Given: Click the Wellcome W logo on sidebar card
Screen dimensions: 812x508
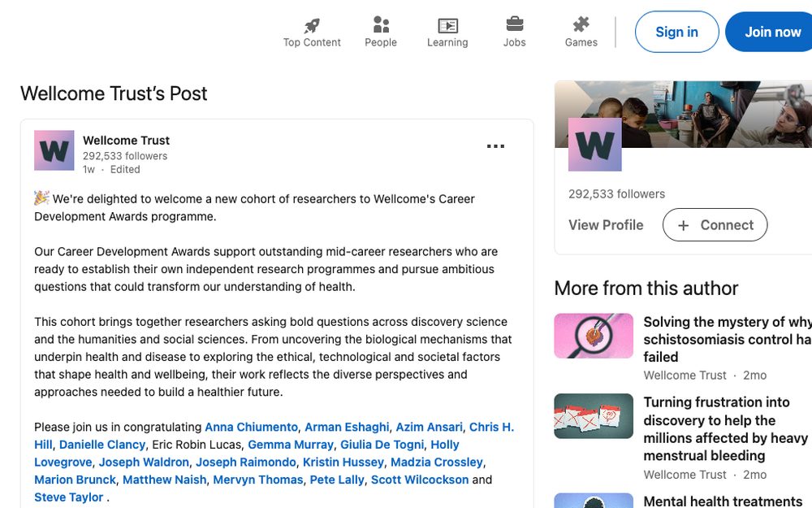Looking at the screenshot, I should coord(595,145).
